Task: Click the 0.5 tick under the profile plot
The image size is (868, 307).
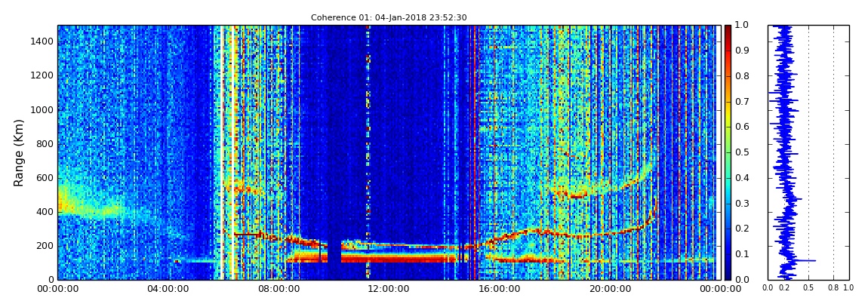Action: coord(809,288)
